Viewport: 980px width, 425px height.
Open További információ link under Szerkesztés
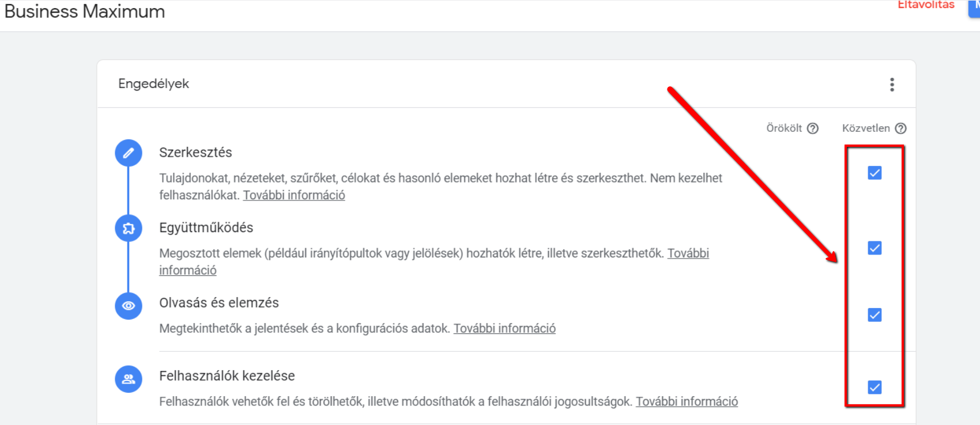point(294,195)
